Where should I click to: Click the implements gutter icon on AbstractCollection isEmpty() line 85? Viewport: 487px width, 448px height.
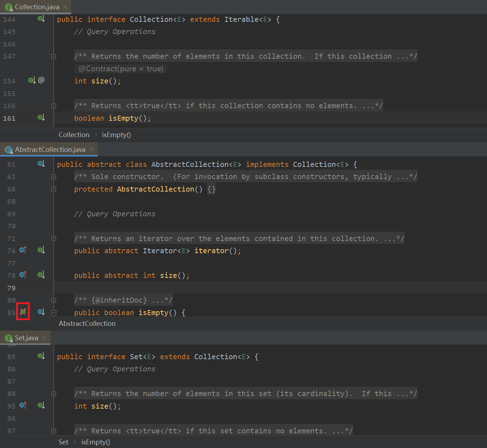23,312
